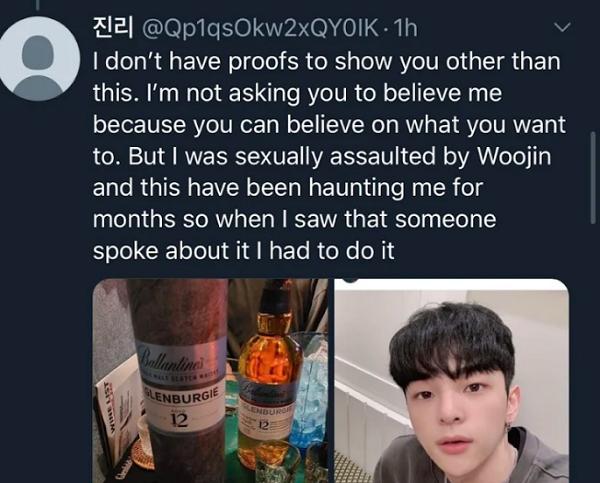
Task: Open the profile via display name 진리
Action: tap(113, 28)
